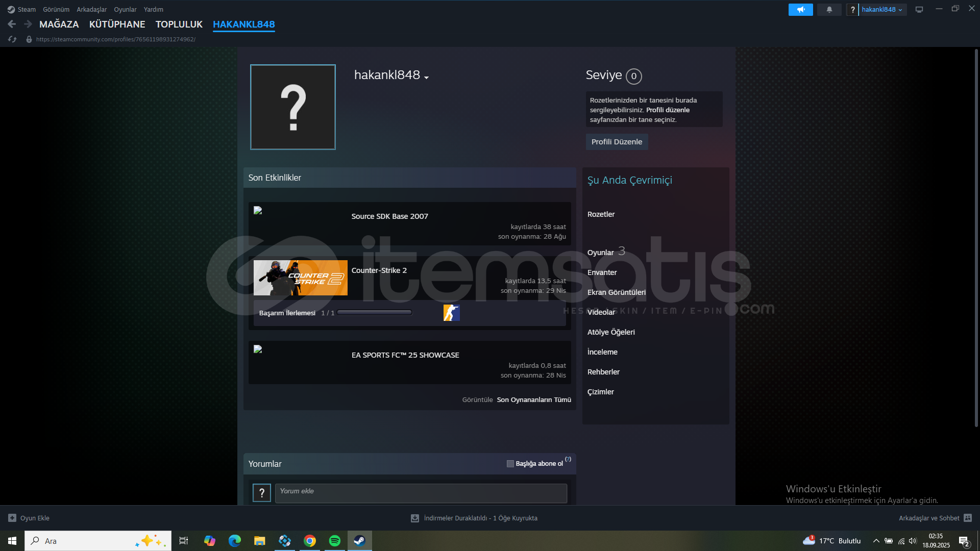The width and height of the screenshot is (980, 551).
Task: Open the volume icon in system tray
Action: (913, 541)
